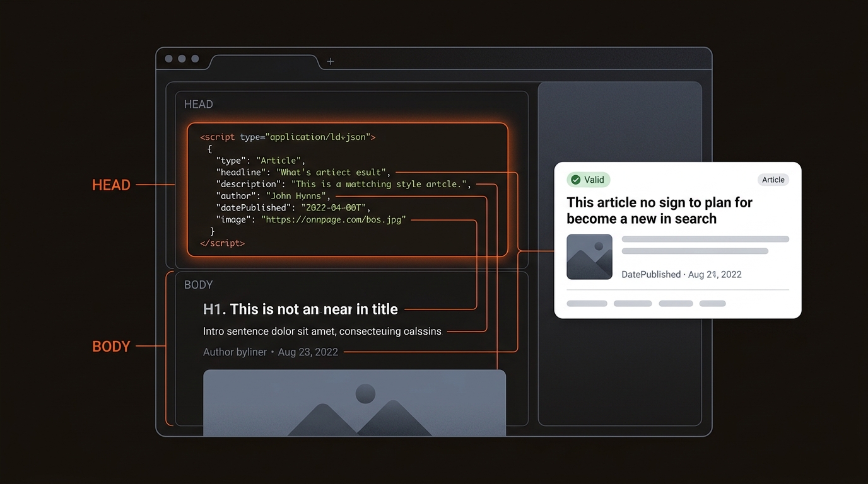Click the intro sentence 'dolor sit amet' text
This screenshot has height=484, width=868.
(x=322, y=331)
